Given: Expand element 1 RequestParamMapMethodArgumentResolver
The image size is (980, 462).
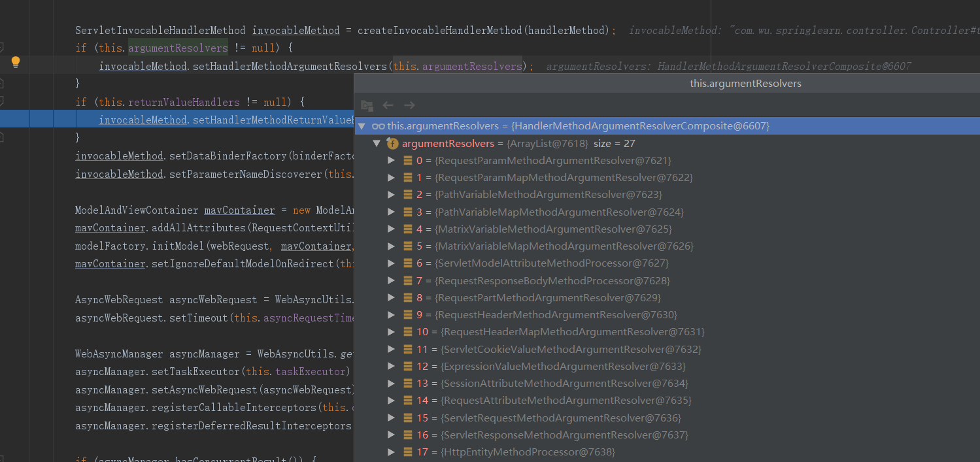Looking at the screenshot, I should 391,178.
